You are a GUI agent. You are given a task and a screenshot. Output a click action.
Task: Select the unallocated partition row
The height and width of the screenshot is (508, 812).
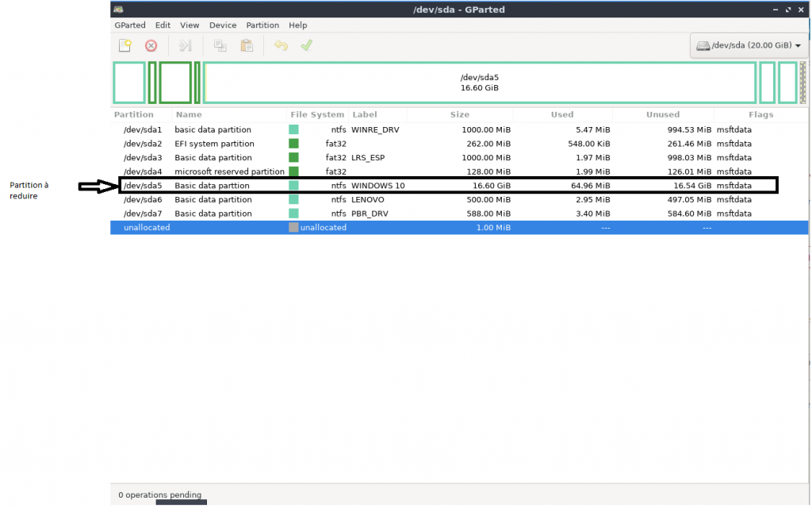(x=459, y=228)
